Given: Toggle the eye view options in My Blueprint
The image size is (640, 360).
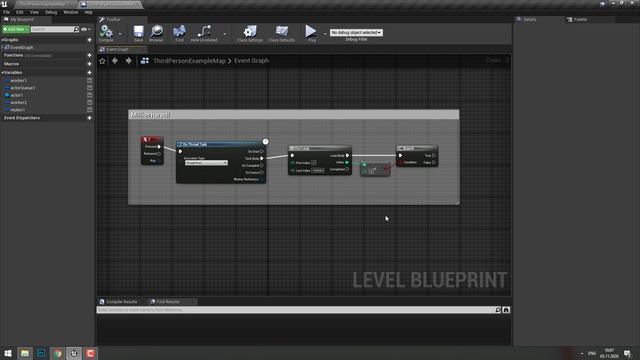Looking at the screenshot, I should [84, 29].
